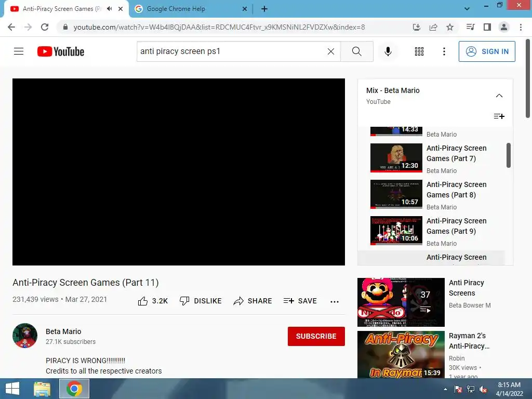Bookmark this tab with star

pyautogui.click(x=450, y=27)
